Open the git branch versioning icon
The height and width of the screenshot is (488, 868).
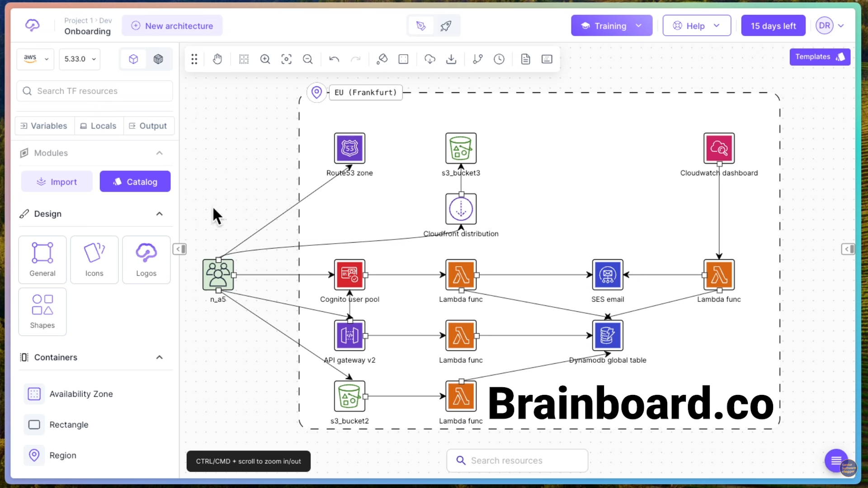[478, 59]
